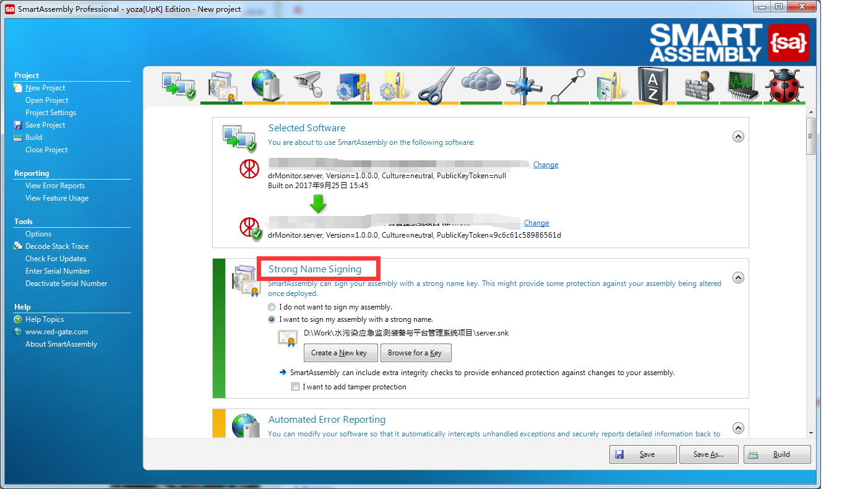Open Automated Error Reporting globe toolbar icon
Image resolution: width=868 pixels, height=489 pixels.
coord(267,85)
